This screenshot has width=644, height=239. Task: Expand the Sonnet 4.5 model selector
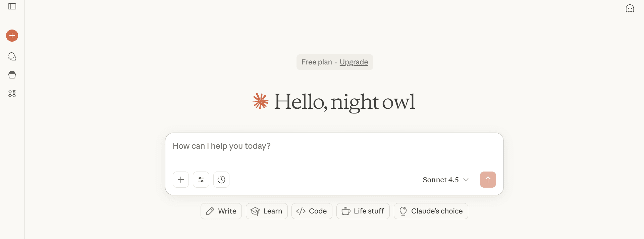(440, 180)
